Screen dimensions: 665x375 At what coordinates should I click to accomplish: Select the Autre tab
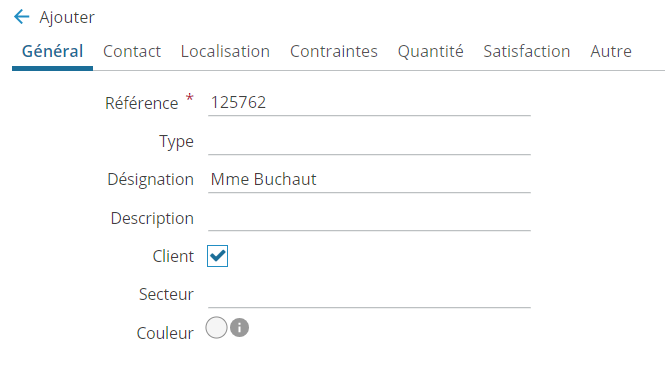point(611,51)
